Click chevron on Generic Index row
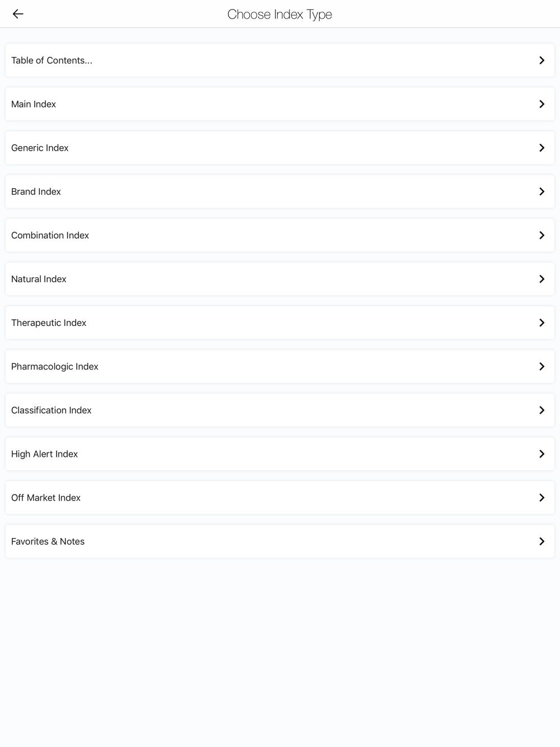560x747 pixels. click(x=542, y=148)
